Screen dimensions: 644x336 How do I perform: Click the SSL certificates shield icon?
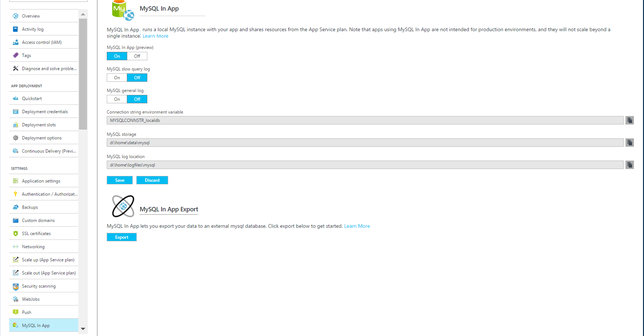[15, 233]
